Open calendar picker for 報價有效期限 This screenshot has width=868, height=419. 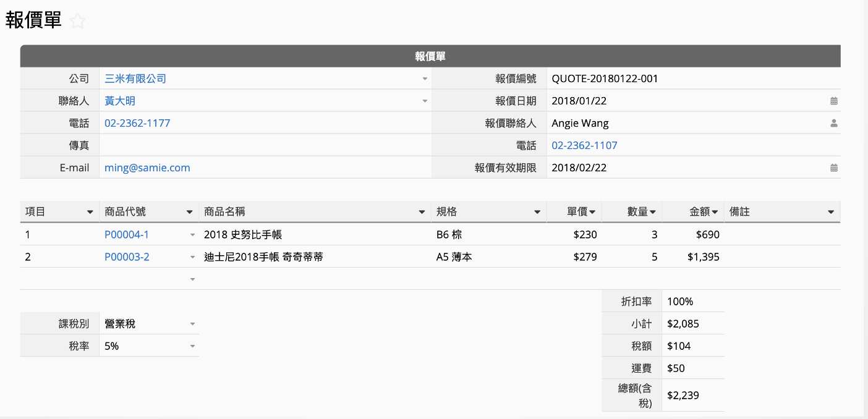(833, 167)
